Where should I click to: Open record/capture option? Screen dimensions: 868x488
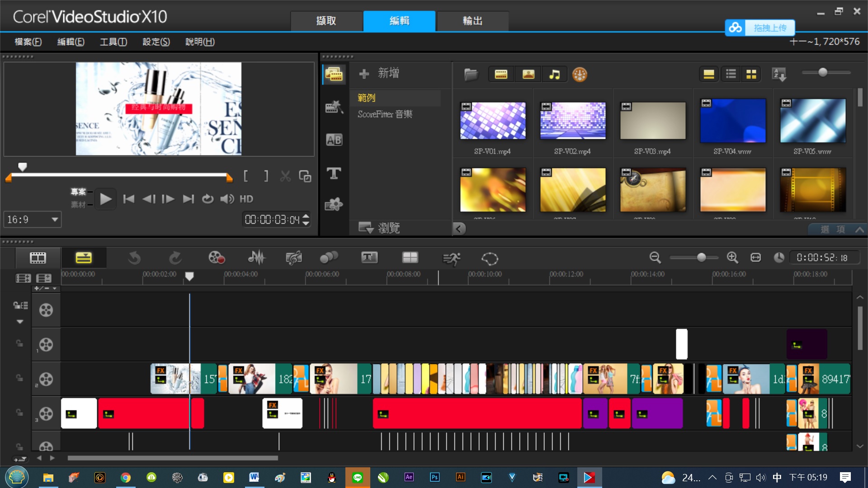[x=217, y=258]
